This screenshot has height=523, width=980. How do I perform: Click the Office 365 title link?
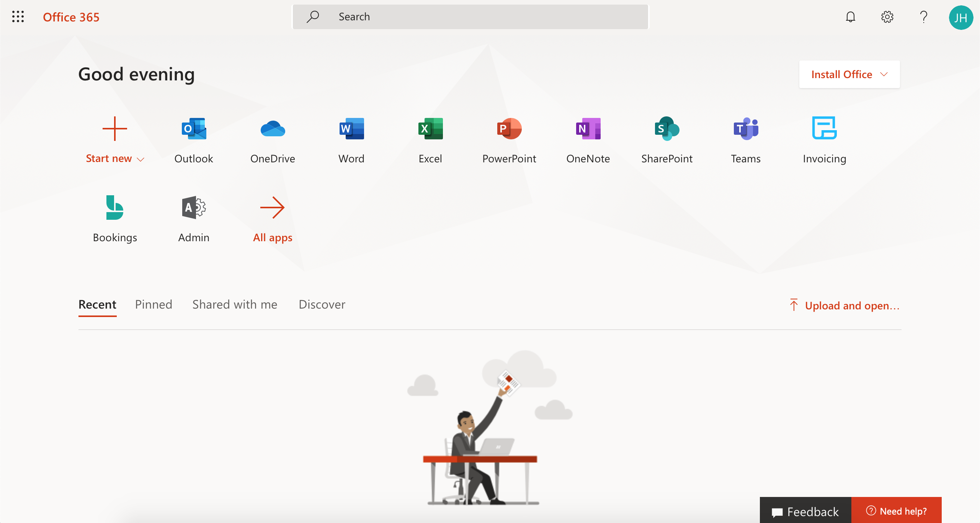[x=71, y=17]
